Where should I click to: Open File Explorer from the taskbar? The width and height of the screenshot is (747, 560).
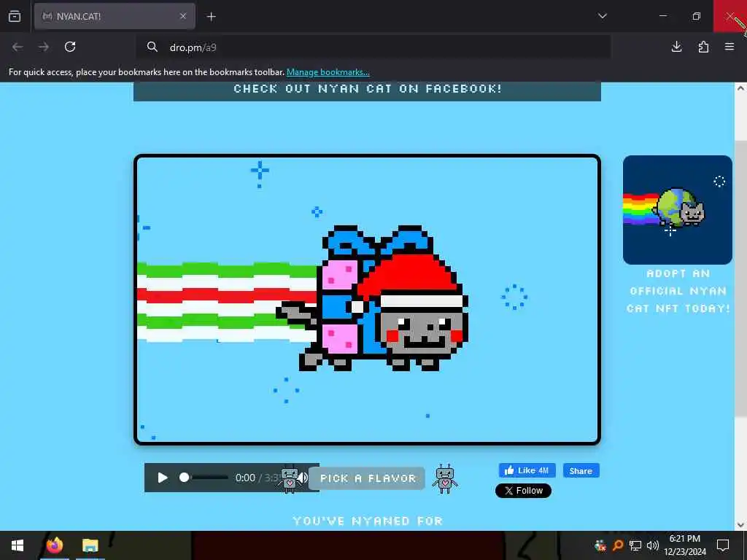[90, 545]
